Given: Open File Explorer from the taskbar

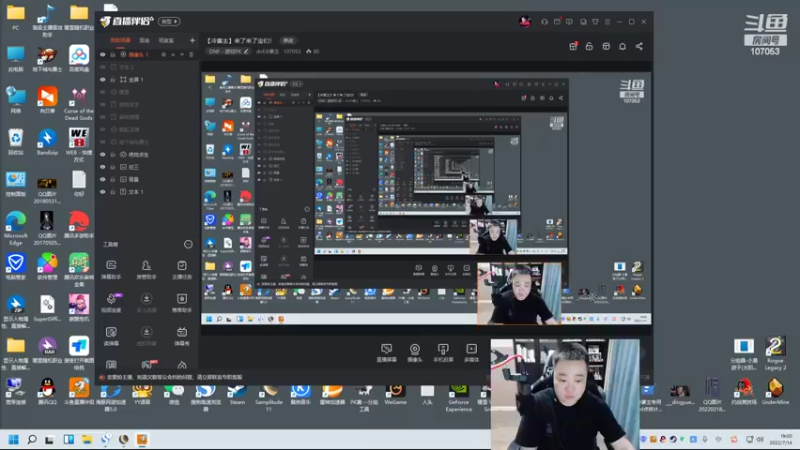Looking at the screenshot, I should (x=87, y=439).
